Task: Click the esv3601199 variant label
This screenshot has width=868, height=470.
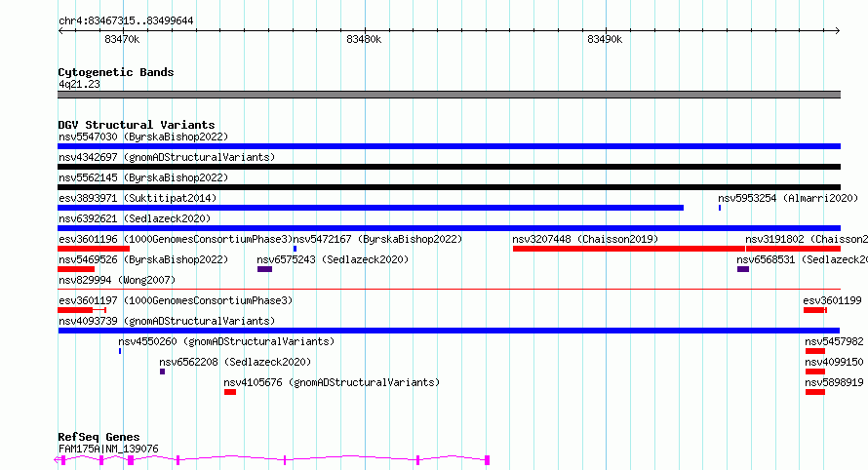Action: tap(833, 300)
